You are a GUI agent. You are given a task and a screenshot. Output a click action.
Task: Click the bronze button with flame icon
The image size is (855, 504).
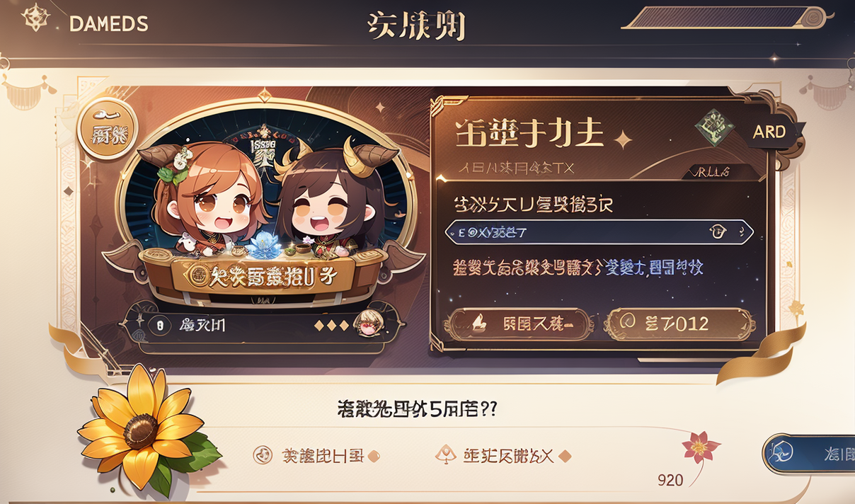click(519, 324)
